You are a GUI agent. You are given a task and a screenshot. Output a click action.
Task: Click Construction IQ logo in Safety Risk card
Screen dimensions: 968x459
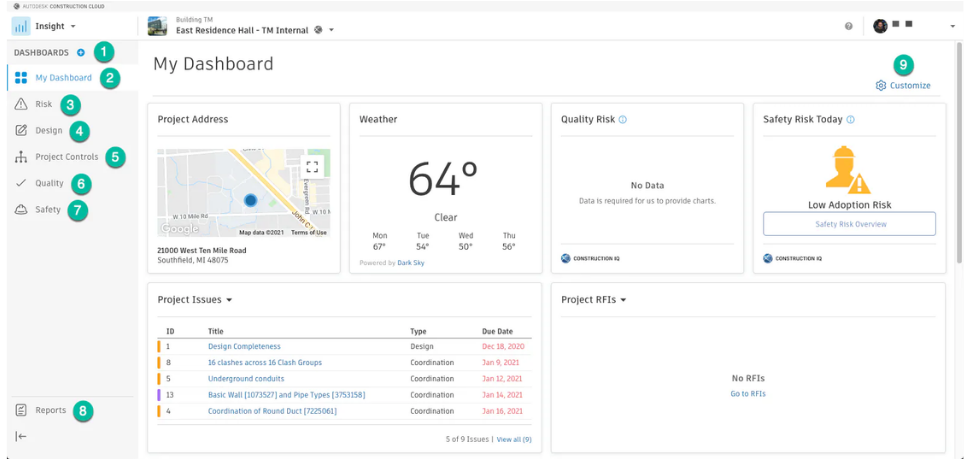(x=793, y=258)
